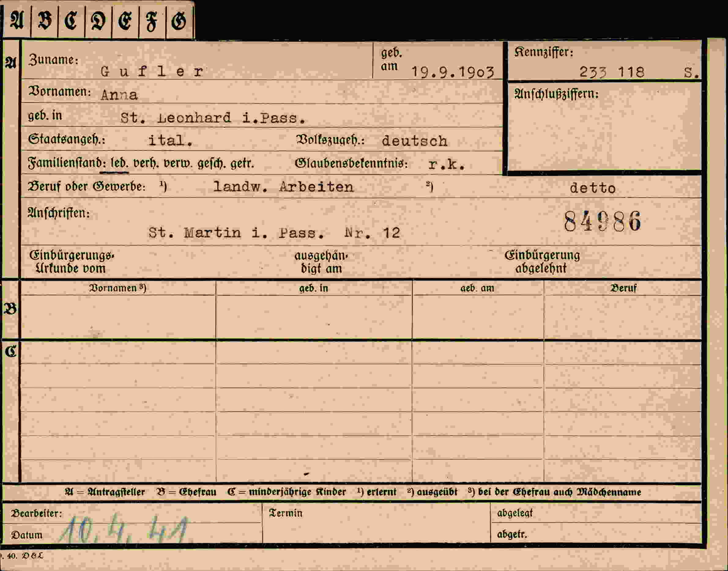Select index tab letter C
This screenshot has height=571, width=728.
click(x=71, y=21)
